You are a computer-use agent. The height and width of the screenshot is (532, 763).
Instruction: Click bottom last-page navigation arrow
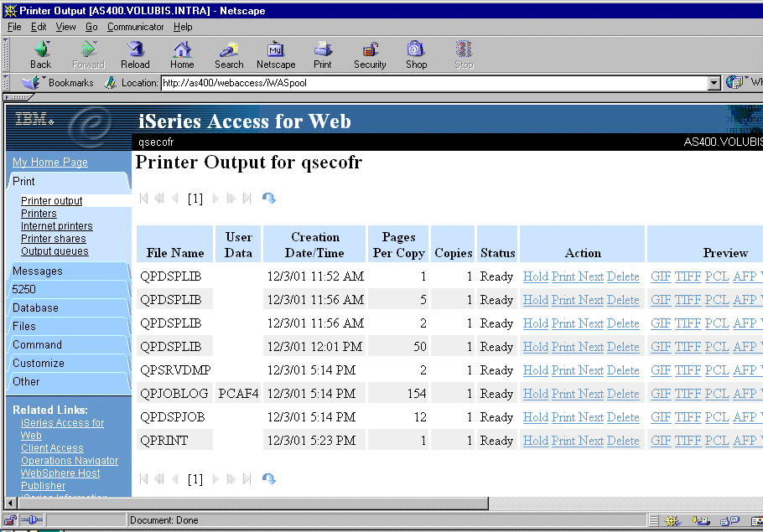(247, 479)
